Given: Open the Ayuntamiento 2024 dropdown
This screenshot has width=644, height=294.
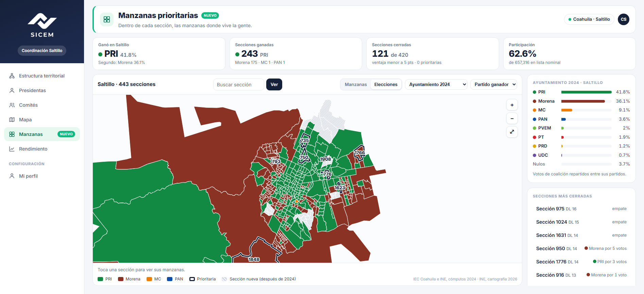Looking at the screenshot, I should [436, 84].
